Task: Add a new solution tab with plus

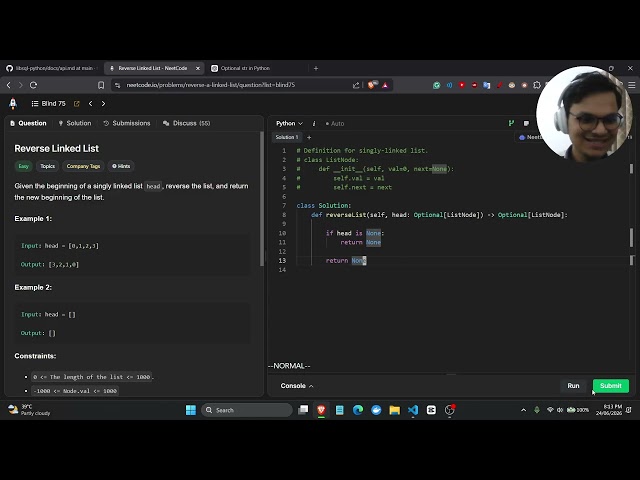Action: [x=309, y=138]
